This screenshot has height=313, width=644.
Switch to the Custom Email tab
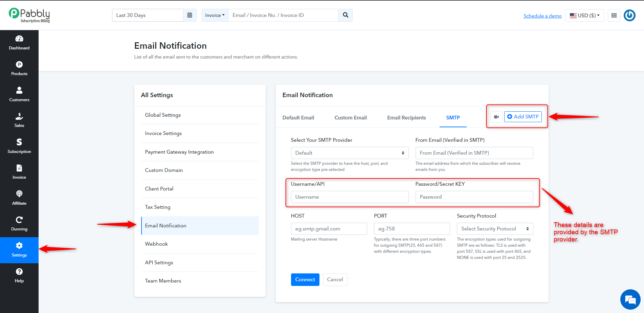point(351,118)
